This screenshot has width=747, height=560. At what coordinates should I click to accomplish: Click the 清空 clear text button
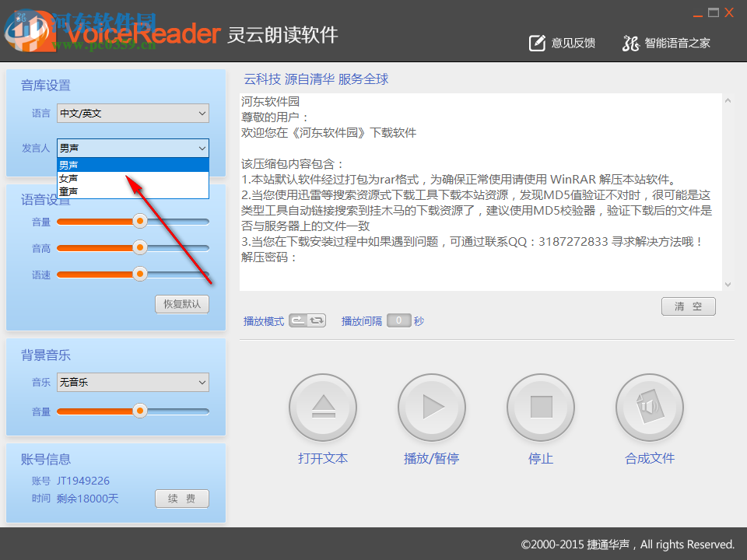click(688, 306)
